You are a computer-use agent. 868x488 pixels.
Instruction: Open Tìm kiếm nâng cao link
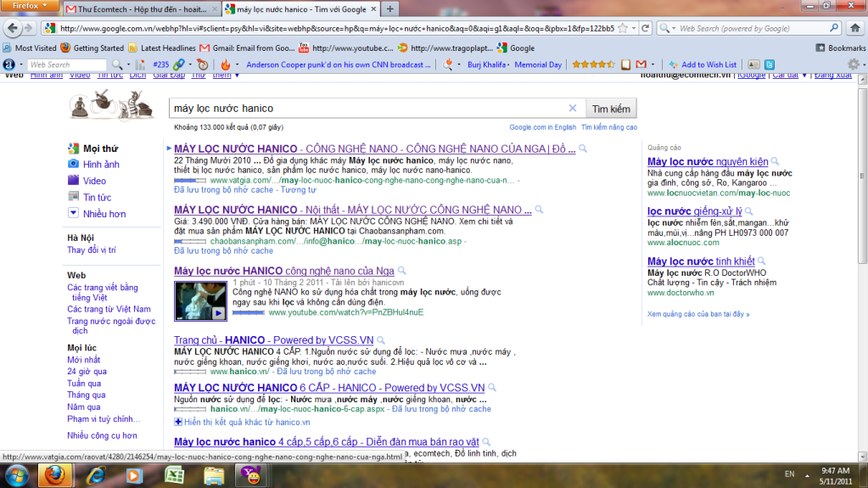click(609, 127)
